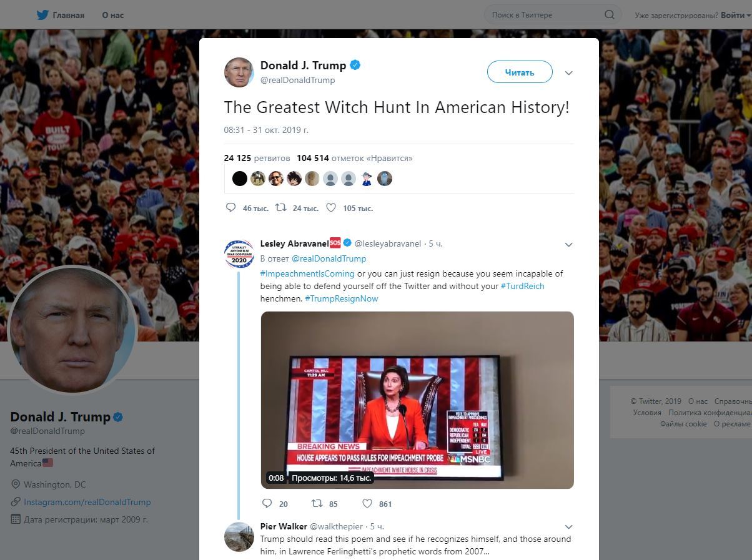Play the MSNBC impeachment video thumbnail

[417, 400]
